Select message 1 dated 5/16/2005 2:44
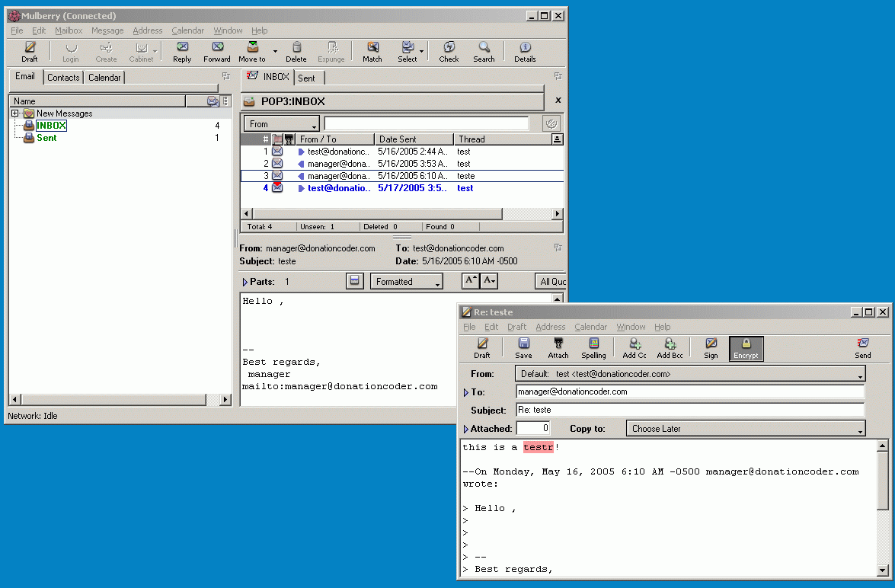This screenshot has height=588, width=895. (x=402, y=152)
